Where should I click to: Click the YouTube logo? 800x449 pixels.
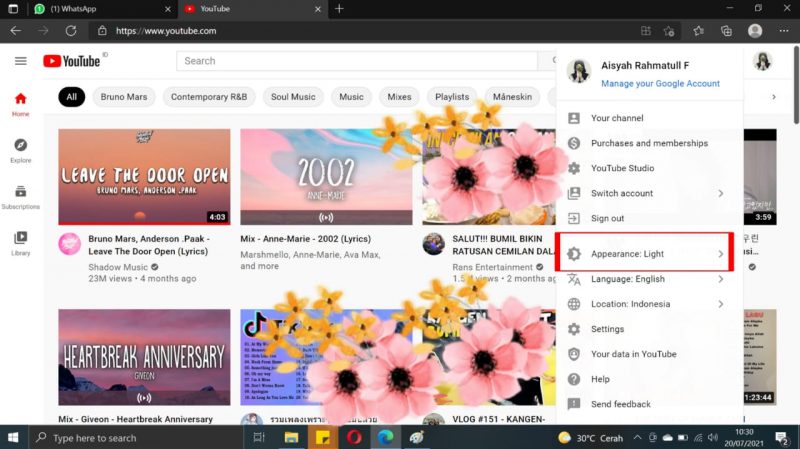point(71,61)
